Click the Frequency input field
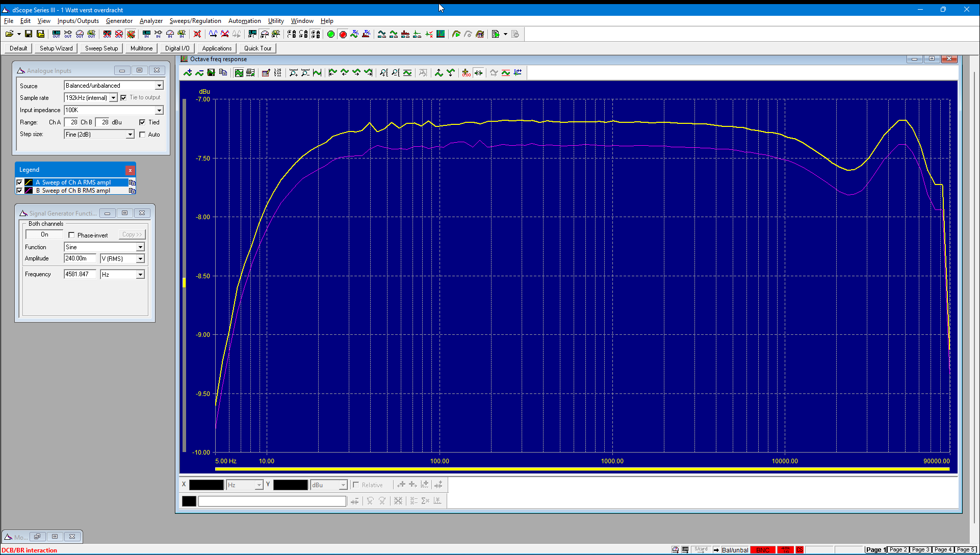980x555 pixels. click(80, 274)
